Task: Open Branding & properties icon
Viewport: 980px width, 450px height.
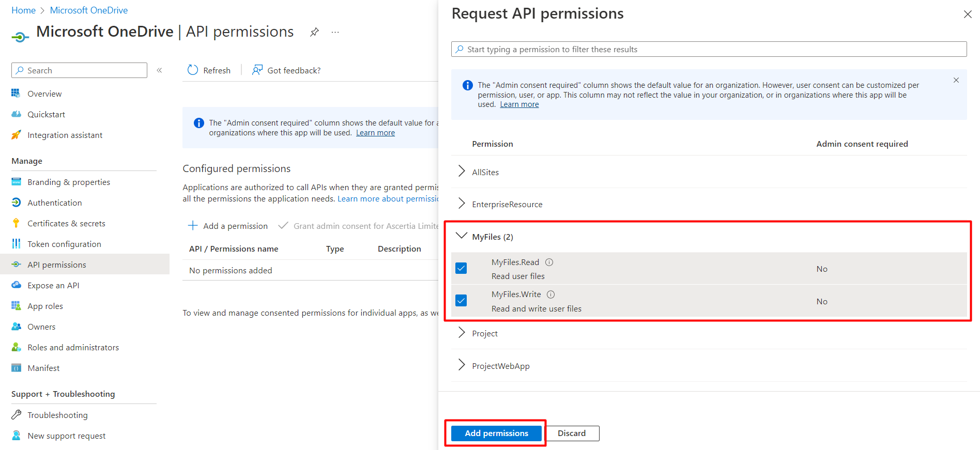Action: tap(16, 182)
